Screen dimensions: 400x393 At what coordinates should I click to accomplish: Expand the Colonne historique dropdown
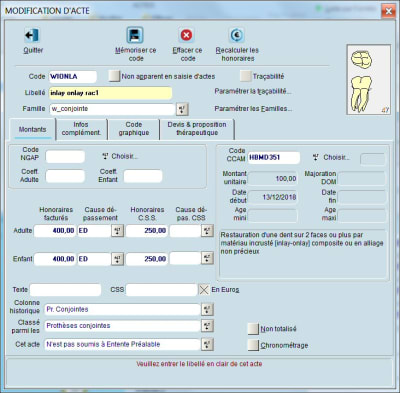point(207,309)
